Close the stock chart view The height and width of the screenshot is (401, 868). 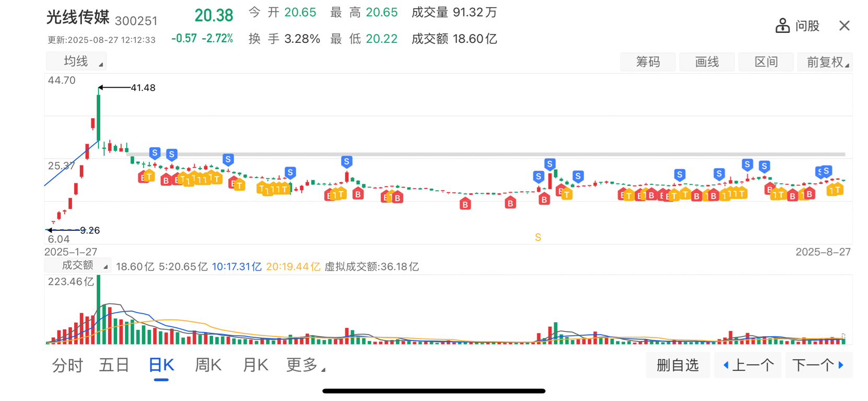pyautogui.click(x=844, y=26)
